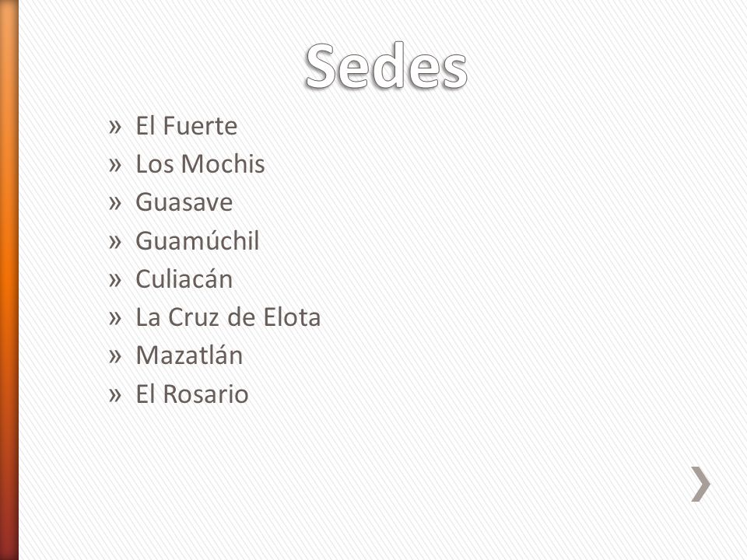Screen dimensions: 747x560
Task: Click the bullet marker before El Fuerte
Action: point(115,127)
